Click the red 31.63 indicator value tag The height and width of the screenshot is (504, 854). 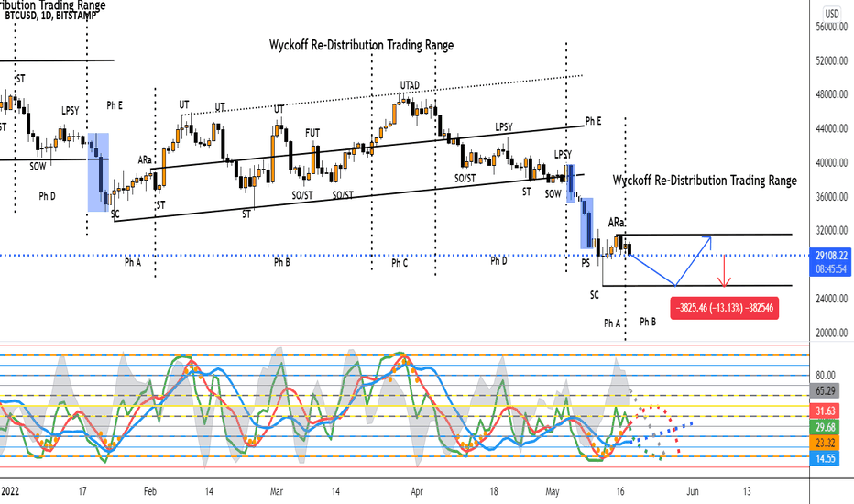(832, 410)
